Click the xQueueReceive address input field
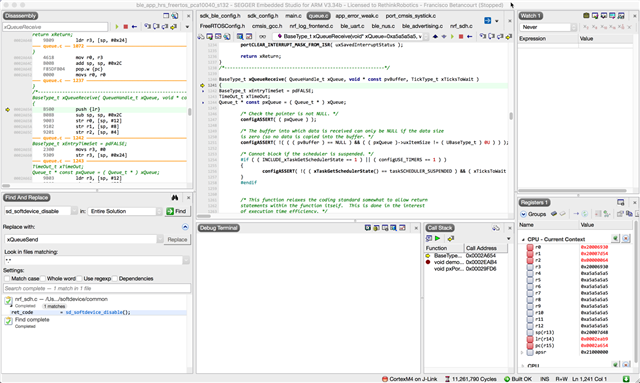Viewport: 640px width, 383px height. [x=55, y=27]
